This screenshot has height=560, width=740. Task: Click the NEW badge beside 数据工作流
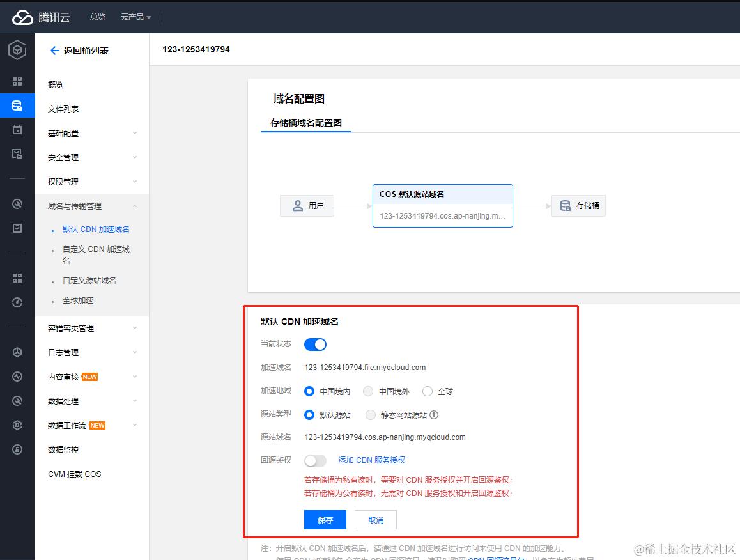pos(97,425)
